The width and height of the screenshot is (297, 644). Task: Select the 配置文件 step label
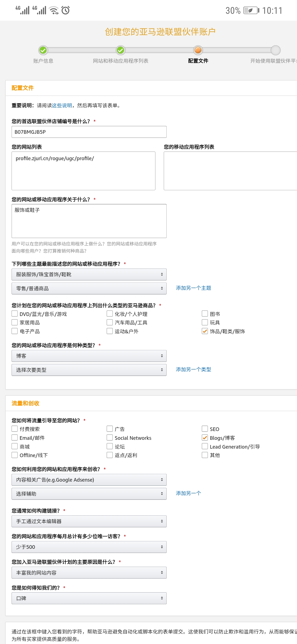[198, 61]
